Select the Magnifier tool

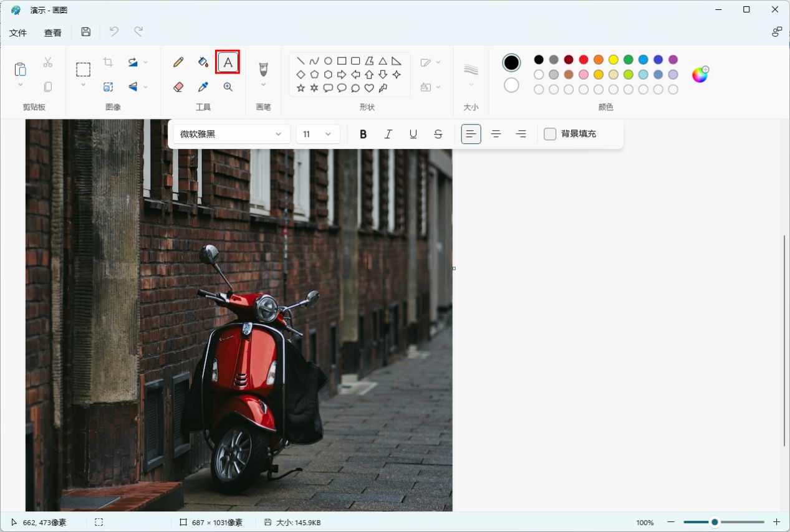click(x=228, y=87)
